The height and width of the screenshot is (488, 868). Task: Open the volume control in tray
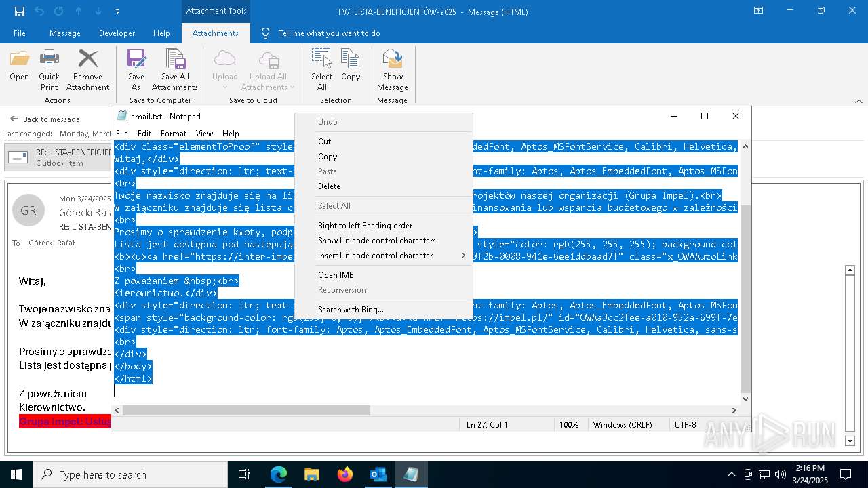[781, 474]
